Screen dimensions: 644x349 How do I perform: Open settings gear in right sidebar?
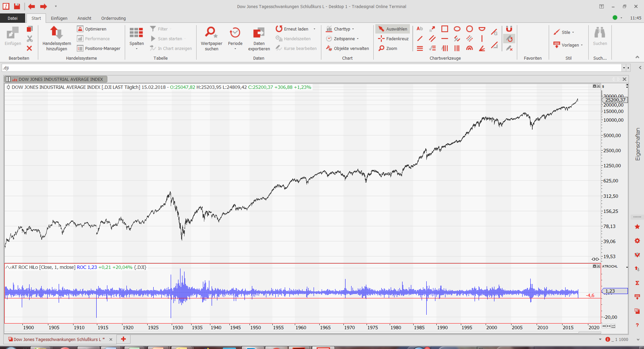(637, 241)
